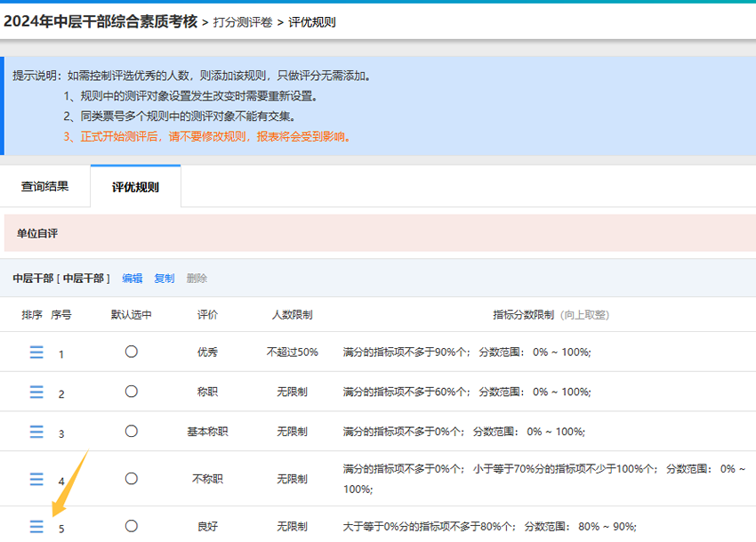The height and width of the screenshot is (542, 756).
Task: Click the 满分的指标项不多于60%个 rule text
Action: point(406,392)
